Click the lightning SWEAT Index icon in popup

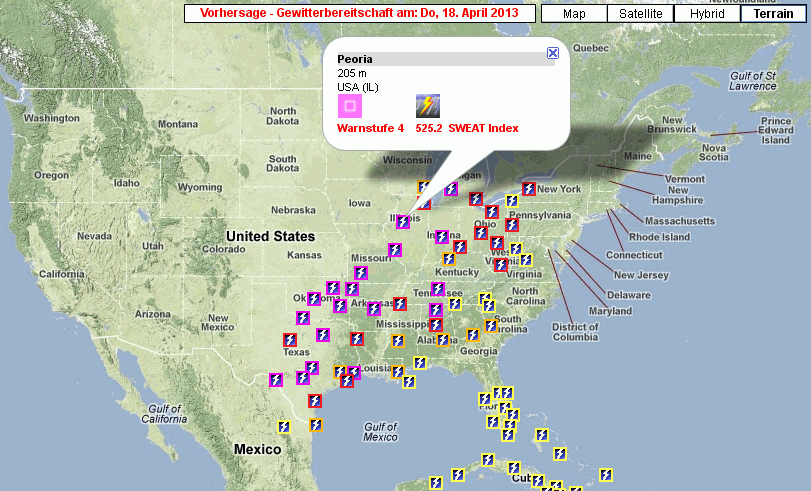coord(428,106)
